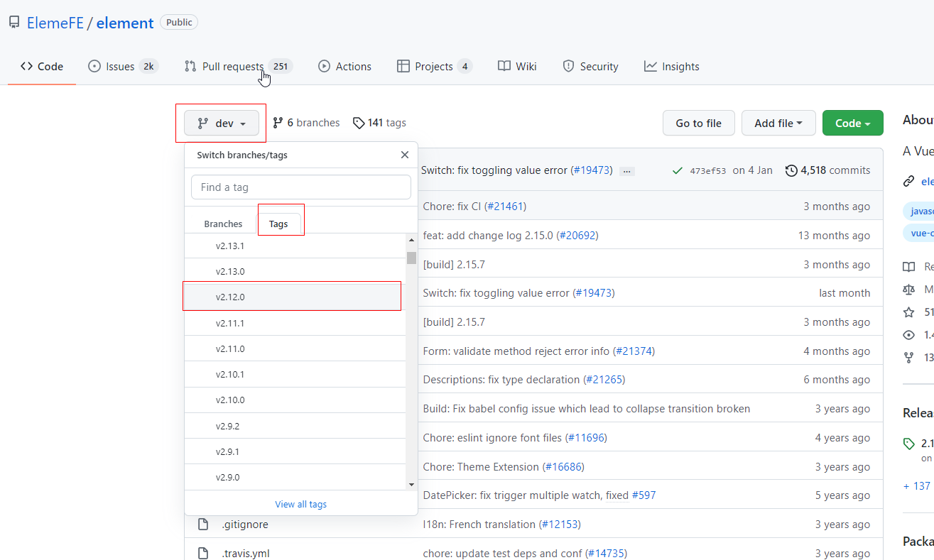The width and height of the screenshot is (934, 560).
Task: Select tag v2.9.1
Action: tap(295, 451)
